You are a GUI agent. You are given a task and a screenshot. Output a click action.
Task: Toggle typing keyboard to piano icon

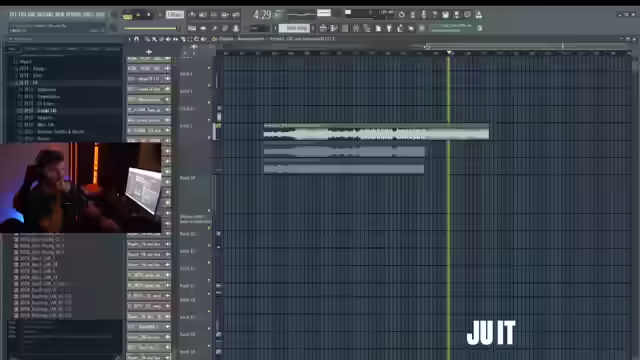(192, 28)
